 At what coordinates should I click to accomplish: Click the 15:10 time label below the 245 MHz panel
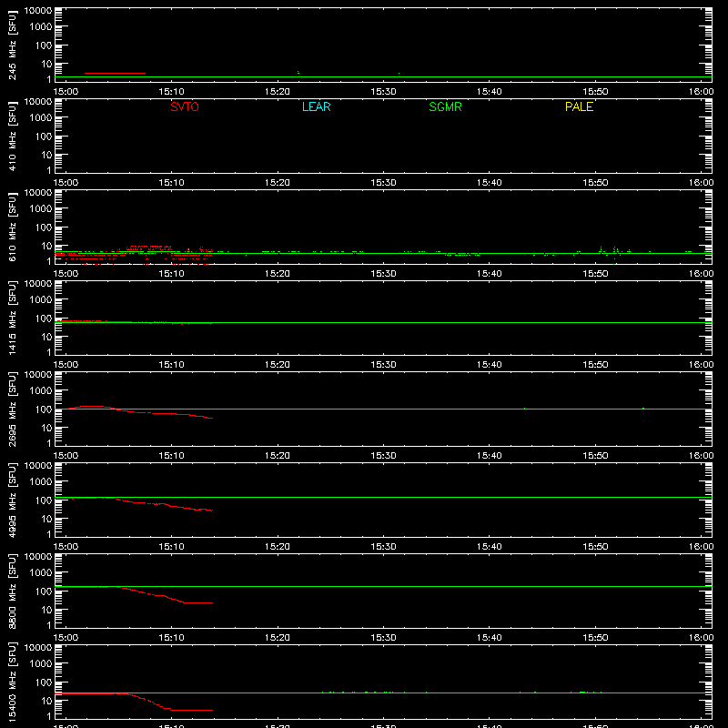click(x=171, y=92)
